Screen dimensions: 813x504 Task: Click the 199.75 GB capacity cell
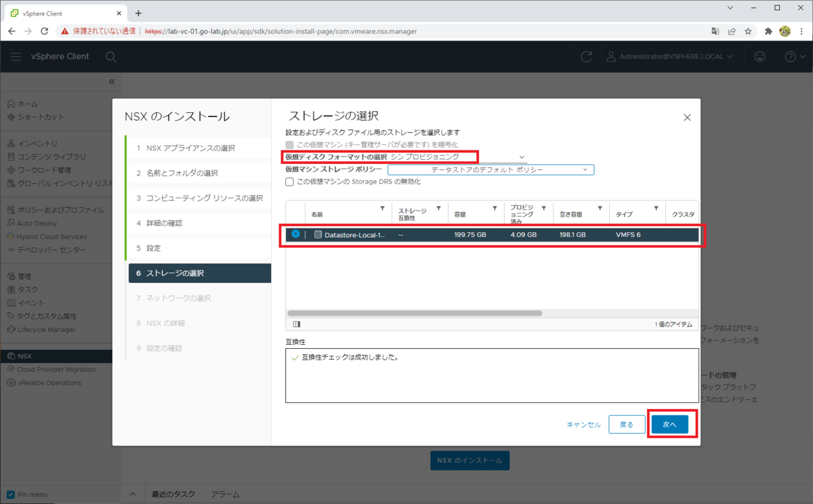click(470, 235)
